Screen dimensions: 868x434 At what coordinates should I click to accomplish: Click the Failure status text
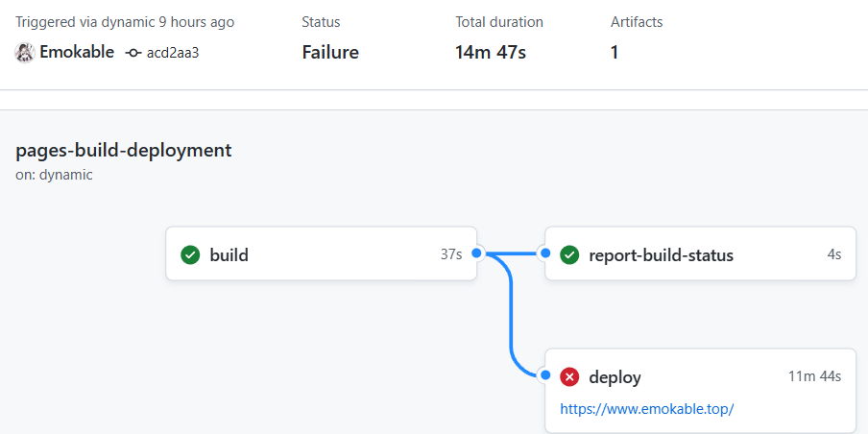click(x=330, y=52)
